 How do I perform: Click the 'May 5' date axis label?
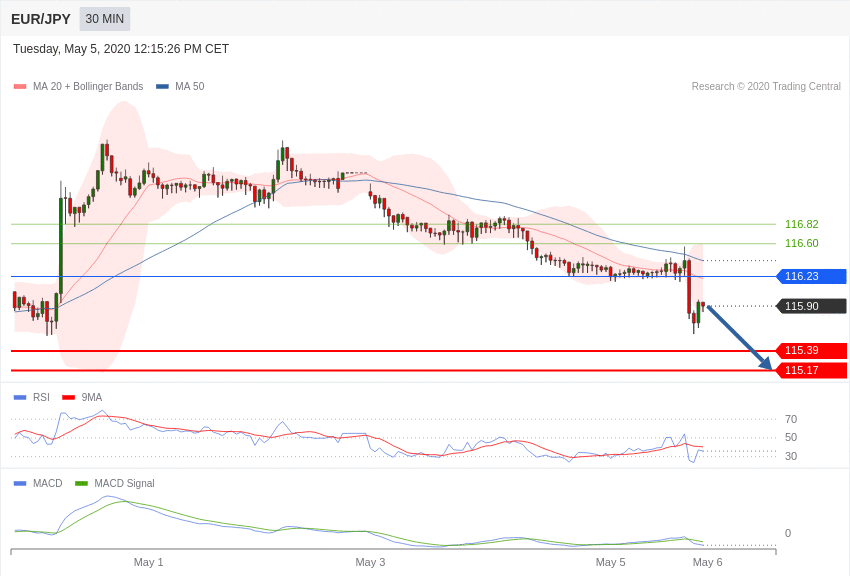click(x=610, y=562)
